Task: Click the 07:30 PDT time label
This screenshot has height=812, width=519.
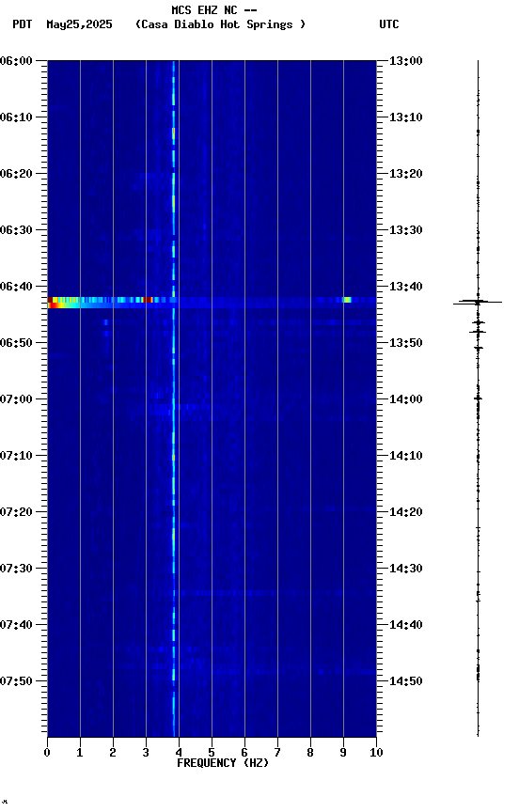Action: coord(16,569)
